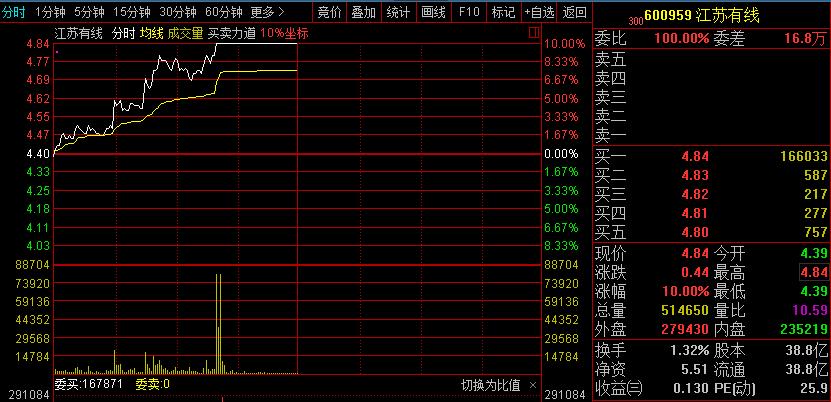This screenshot has width=831, height=402.
Task: Toggle the 均线 average line indicator
Action: click(151, 34)
